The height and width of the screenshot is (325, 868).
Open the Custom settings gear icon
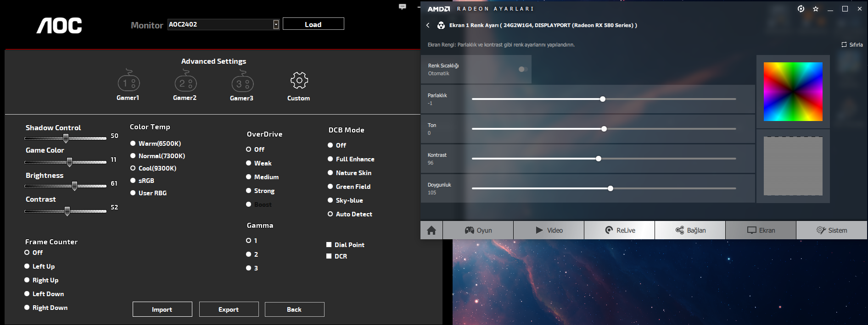click(299, 80)
